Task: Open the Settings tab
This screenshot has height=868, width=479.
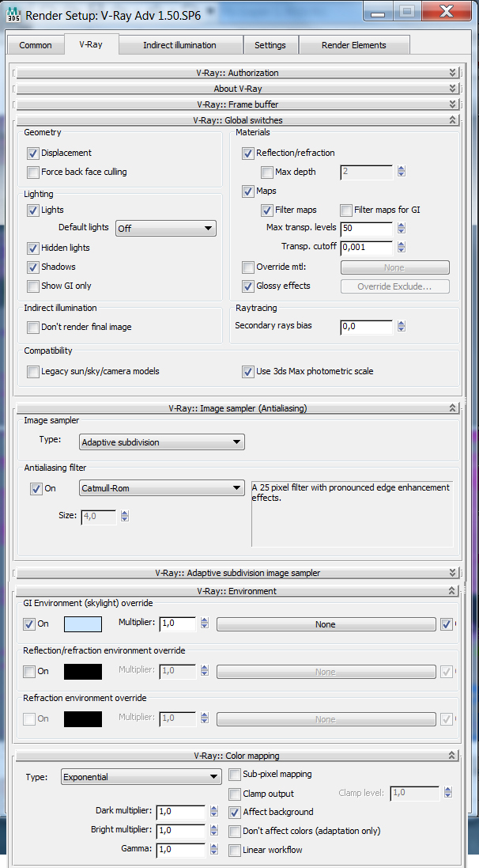Action: tap(270, 45)
